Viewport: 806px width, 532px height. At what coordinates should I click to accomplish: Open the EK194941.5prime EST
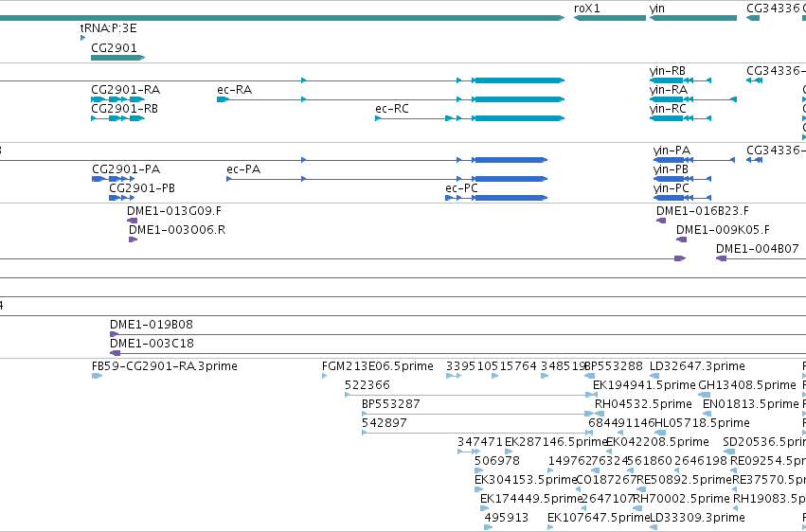[x=595, y=395]
